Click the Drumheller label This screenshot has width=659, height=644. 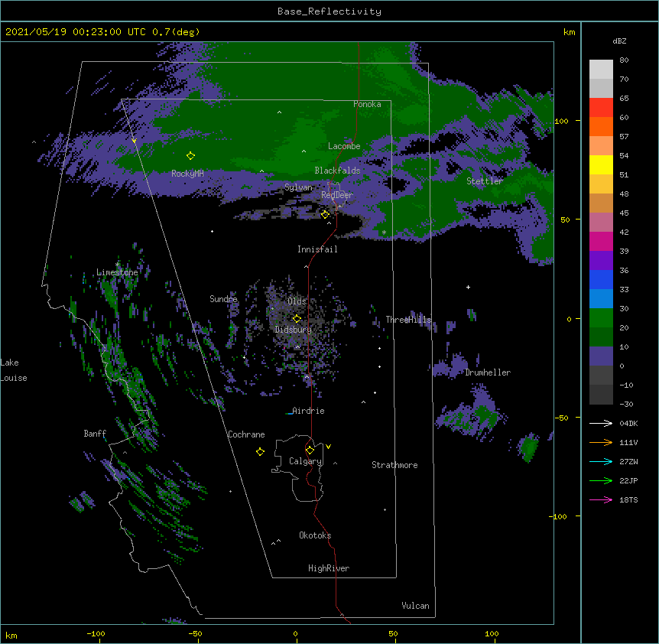coord(488,373)
